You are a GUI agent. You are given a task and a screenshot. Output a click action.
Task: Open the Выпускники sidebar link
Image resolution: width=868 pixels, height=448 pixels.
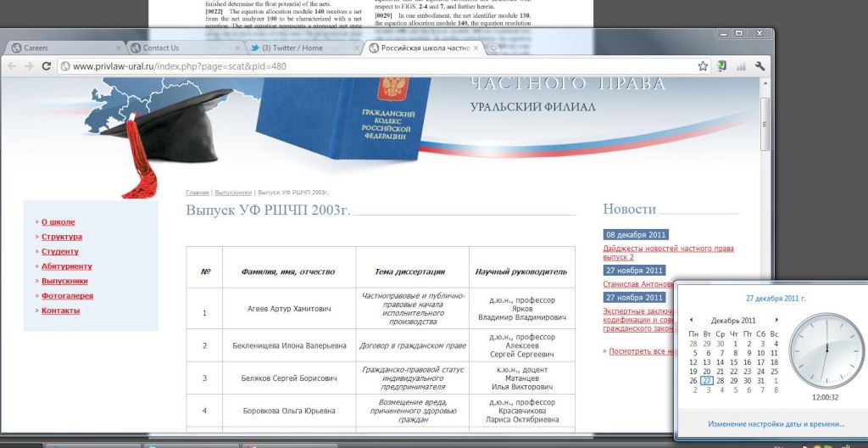point(64,281)
